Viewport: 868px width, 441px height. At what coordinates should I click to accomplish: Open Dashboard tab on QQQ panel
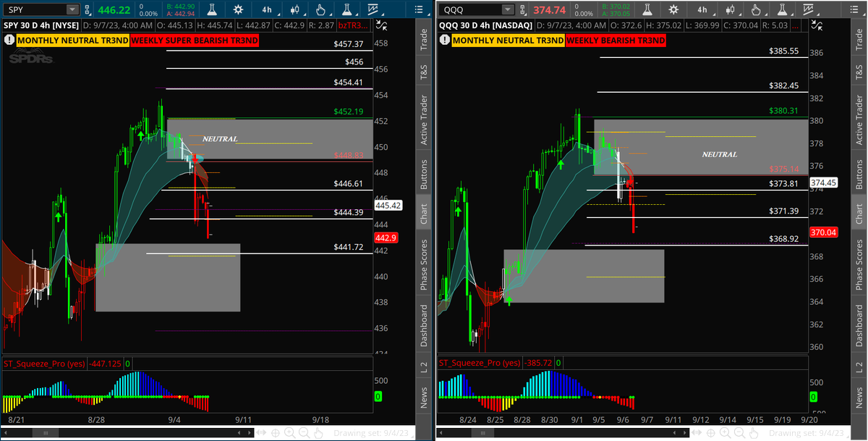(x=859, y=325)
